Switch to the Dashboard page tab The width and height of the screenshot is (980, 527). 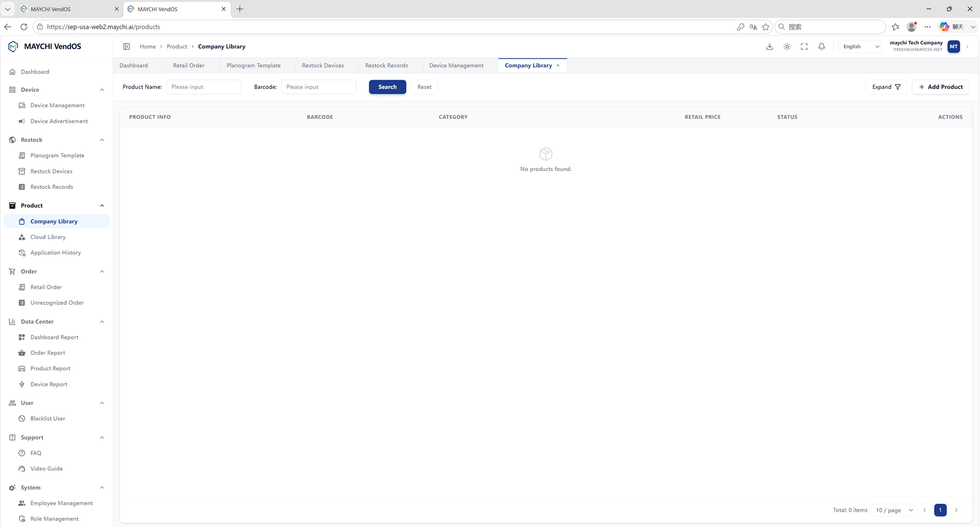click(134, 66)
